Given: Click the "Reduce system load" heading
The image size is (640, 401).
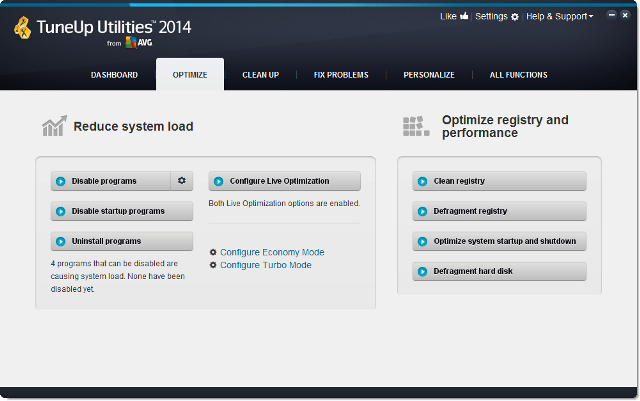Looking at the screenshot, I should (x=133, y=127).
